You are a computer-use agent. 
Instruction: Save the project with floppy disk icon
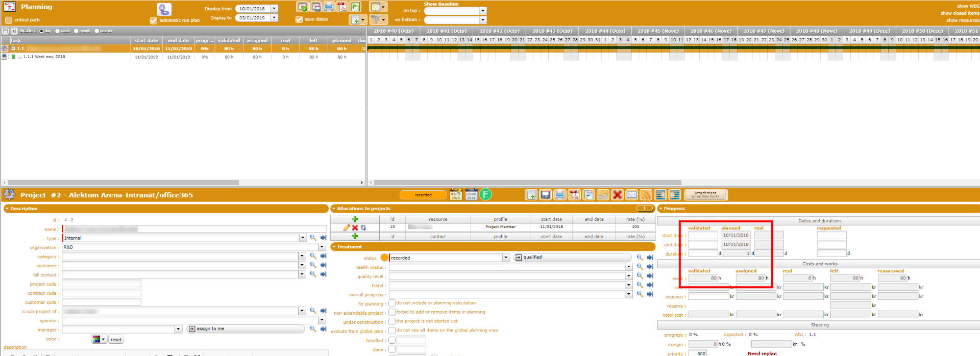pos(545,195)
